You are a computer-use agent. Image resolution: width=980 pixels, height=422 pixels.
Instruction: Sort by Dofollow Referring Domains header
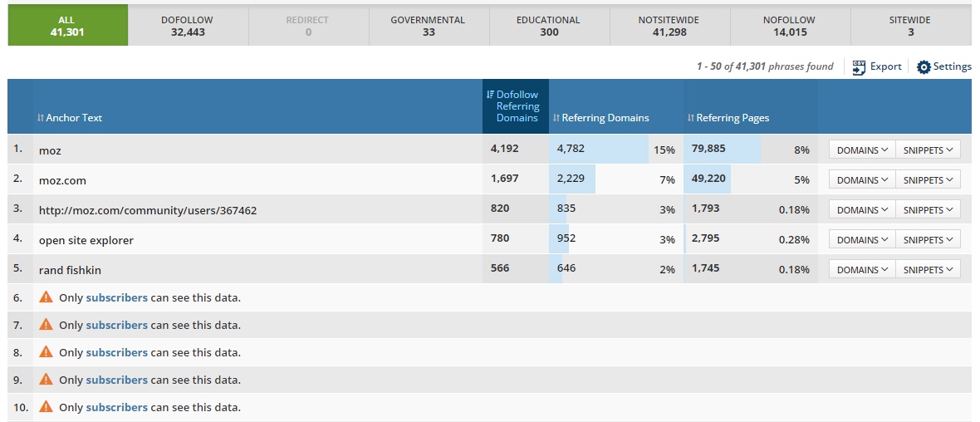click(517, 106)
